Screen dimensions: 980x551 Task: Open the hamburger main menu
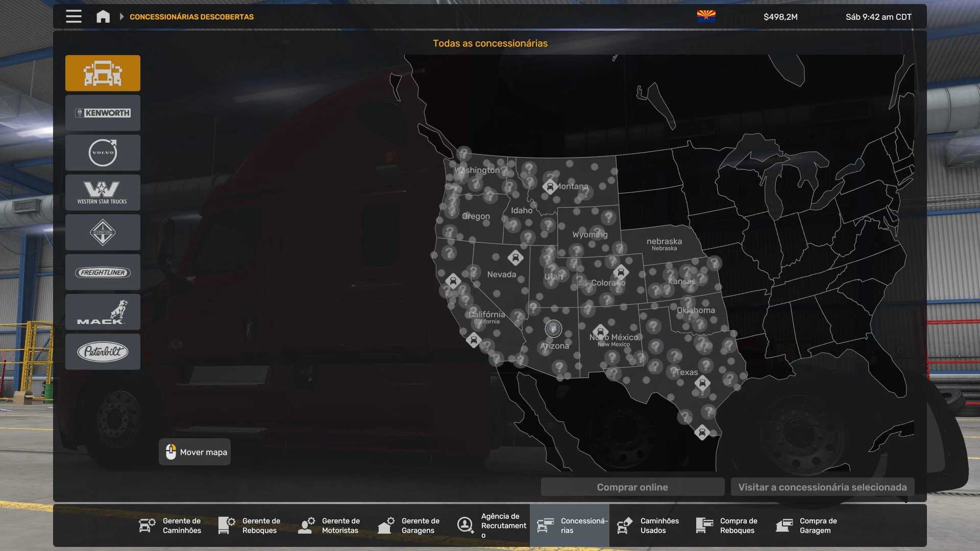(x=73, y=16)
